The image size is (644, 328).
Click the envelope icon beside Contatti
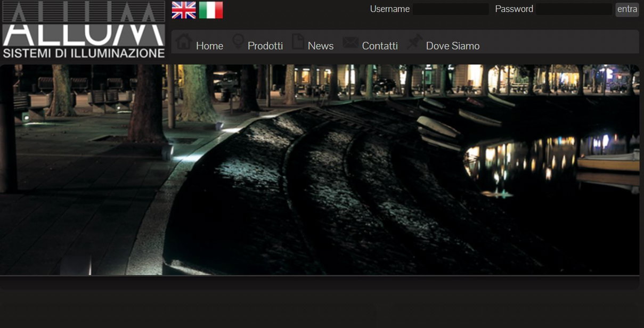pos(350,42)
